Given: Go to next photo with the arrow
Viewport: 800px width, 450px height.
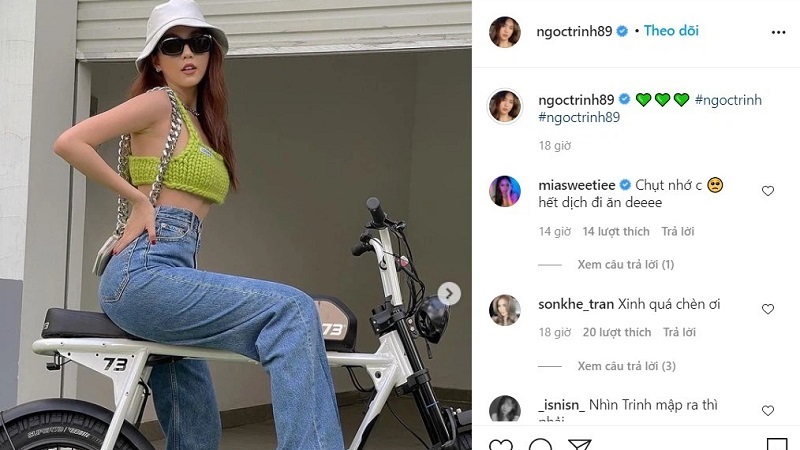Looking at the screenshot, I should [449, 293].
